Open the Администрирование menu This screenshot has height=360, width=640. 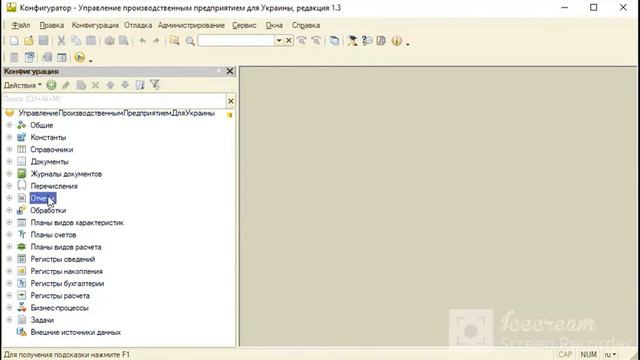point(191,25)
